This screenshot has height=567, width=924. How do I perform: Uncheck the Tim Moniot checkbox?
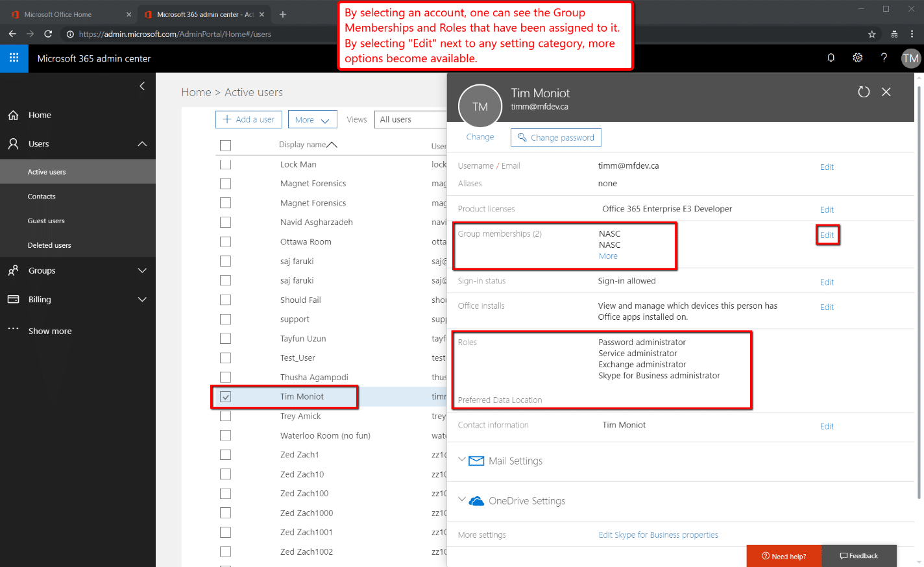[225, 396]
